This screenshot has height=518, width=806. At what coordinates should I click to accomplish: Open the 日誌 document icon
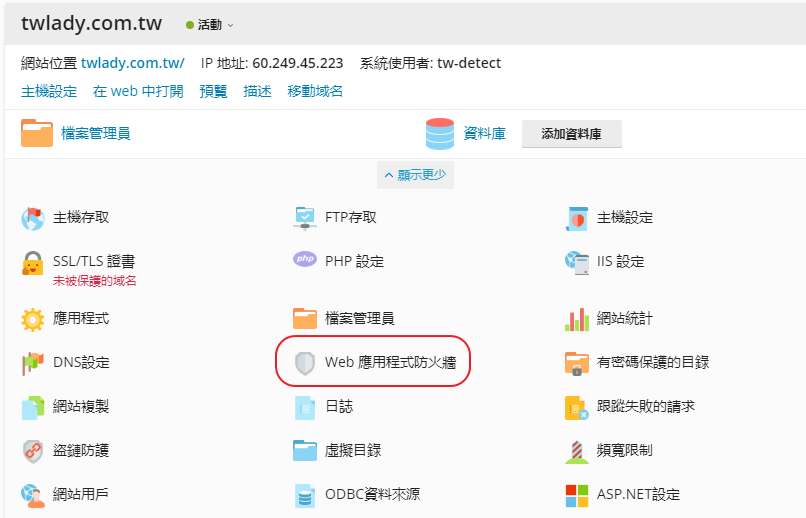tap(305, 408)
